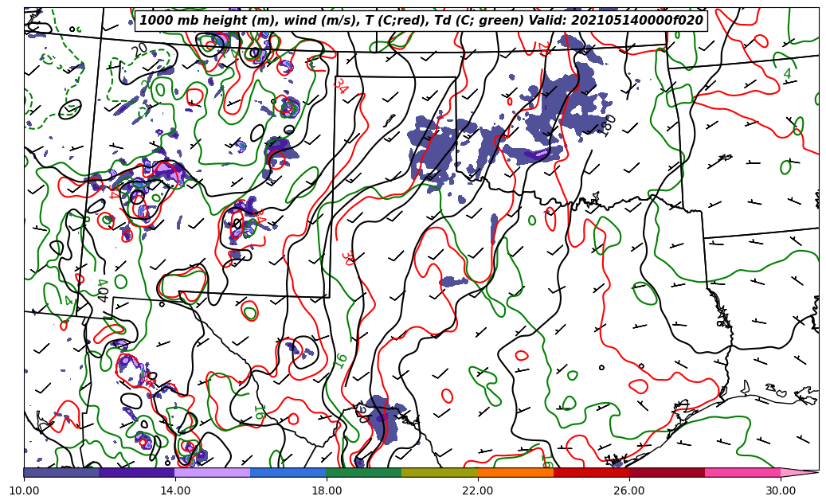Click the 30.00 colorbar tick label
This screenshot has height=504, width=826.
point(781,490)
